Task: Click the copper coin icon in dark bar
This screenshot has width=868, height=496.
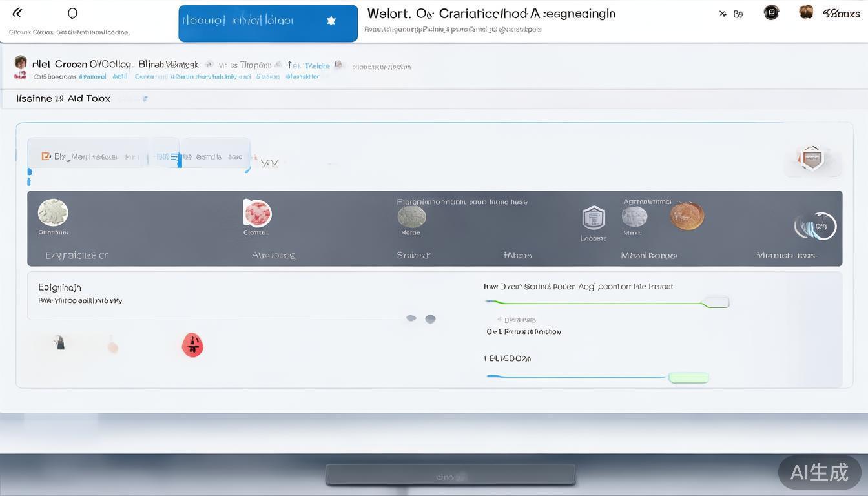Action: click(x=687, y=216)
